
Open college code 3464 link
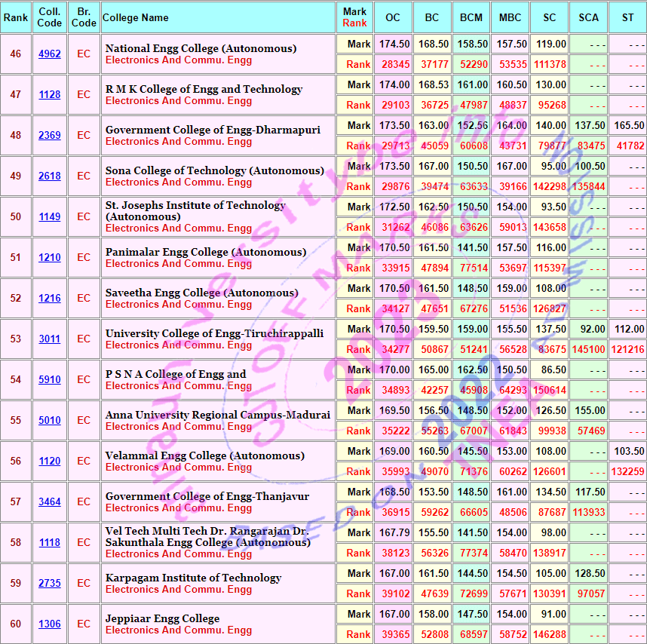(x=50, y=502)
